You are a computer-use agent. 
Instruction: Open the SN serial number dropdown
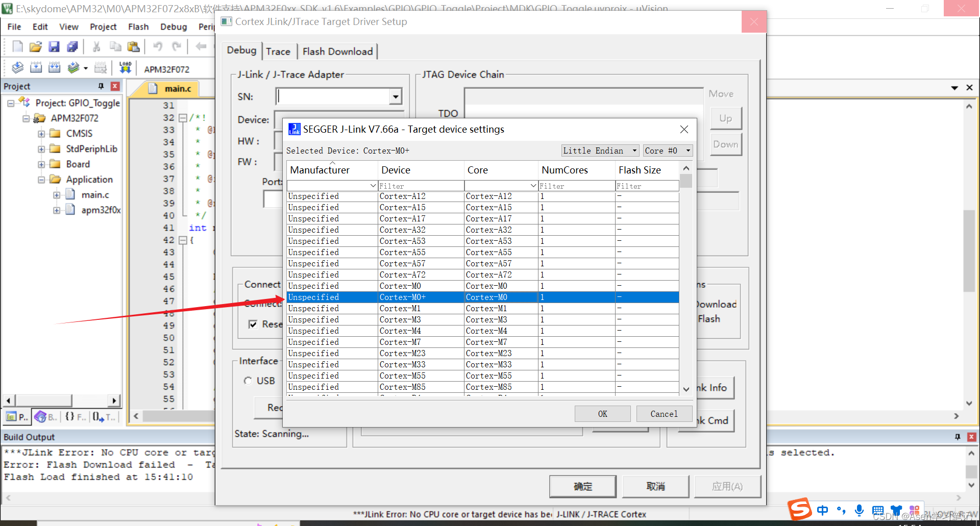(396, 96)
